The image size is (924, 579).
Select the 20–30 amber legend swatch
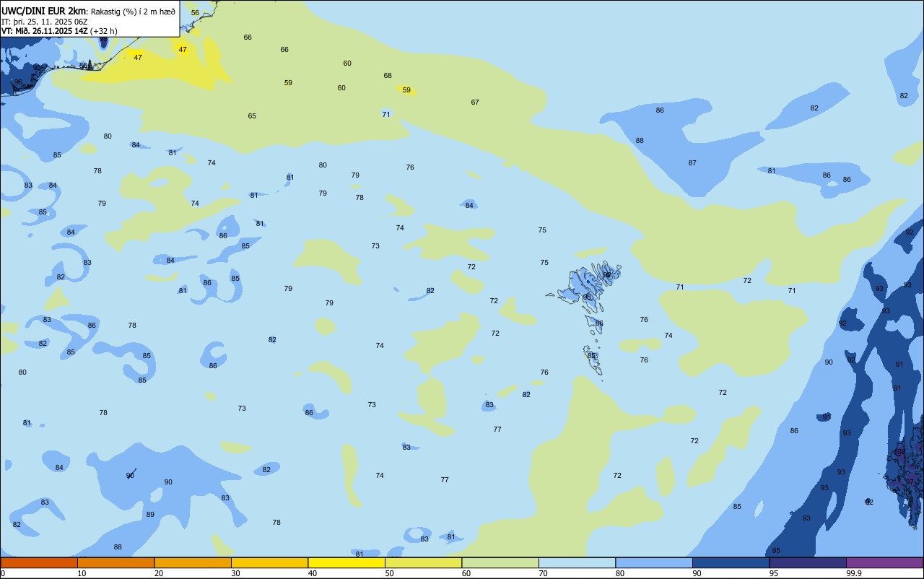point(193,562)
